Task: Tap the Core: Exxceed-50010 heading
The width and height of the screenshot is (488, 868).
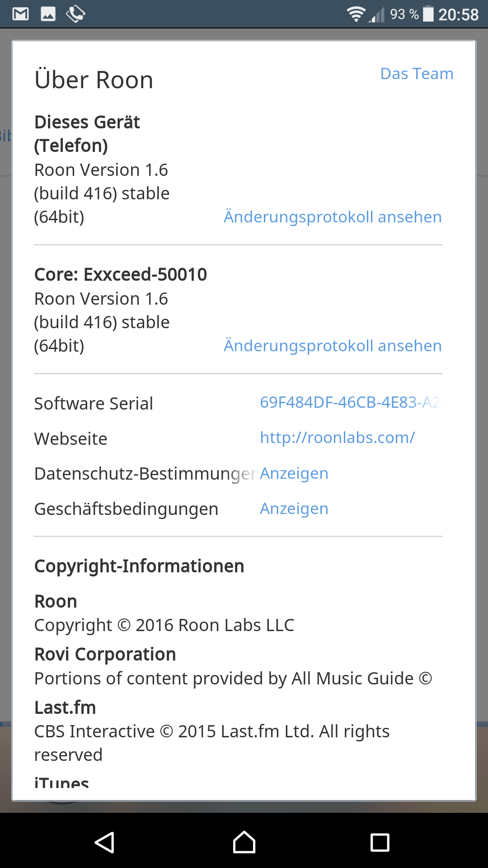Action: coord(121,274)
